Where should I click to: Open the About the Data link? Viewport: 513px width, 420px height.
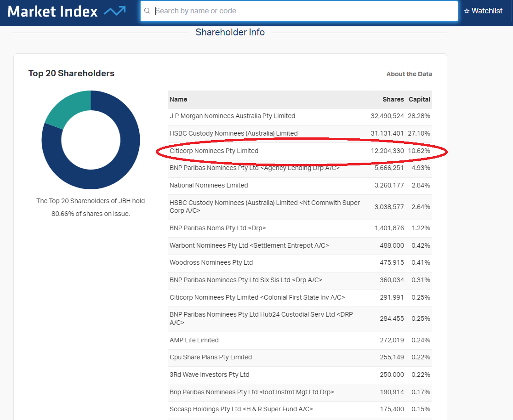(409, 74)
